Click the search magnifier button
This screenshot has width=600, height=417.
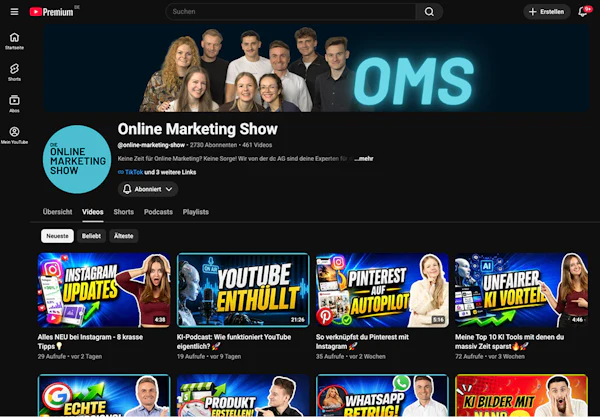pyautogui.click(x=429, y=12)
